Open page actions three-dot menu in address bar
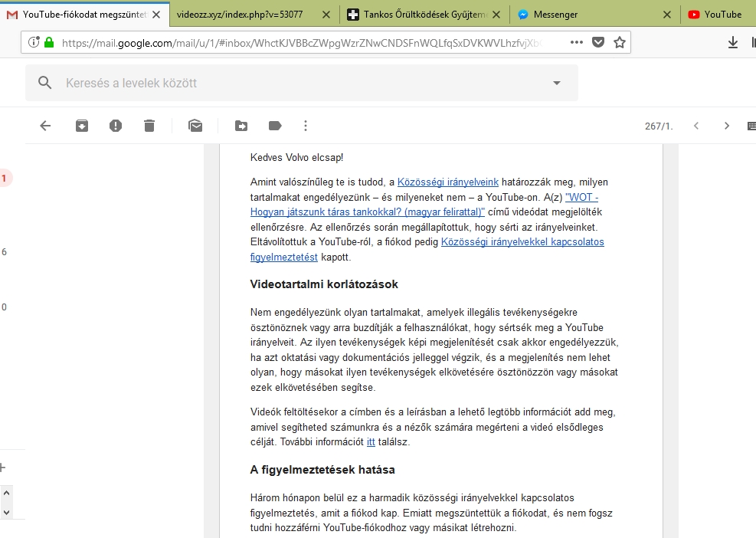The image size is (756, 538). [577, 42]
